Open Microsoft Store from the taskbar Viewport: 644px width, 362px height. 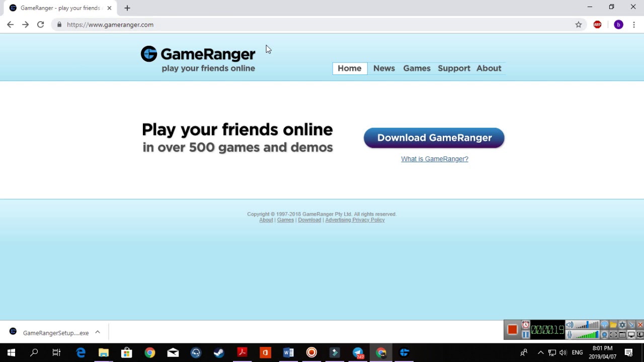point(127,352)
